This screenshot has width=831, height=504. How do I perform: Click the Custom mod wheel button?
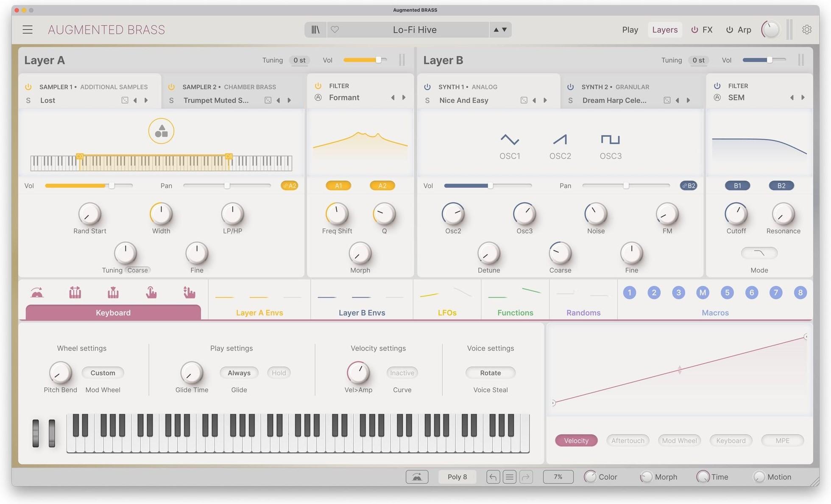coord(103,373)
